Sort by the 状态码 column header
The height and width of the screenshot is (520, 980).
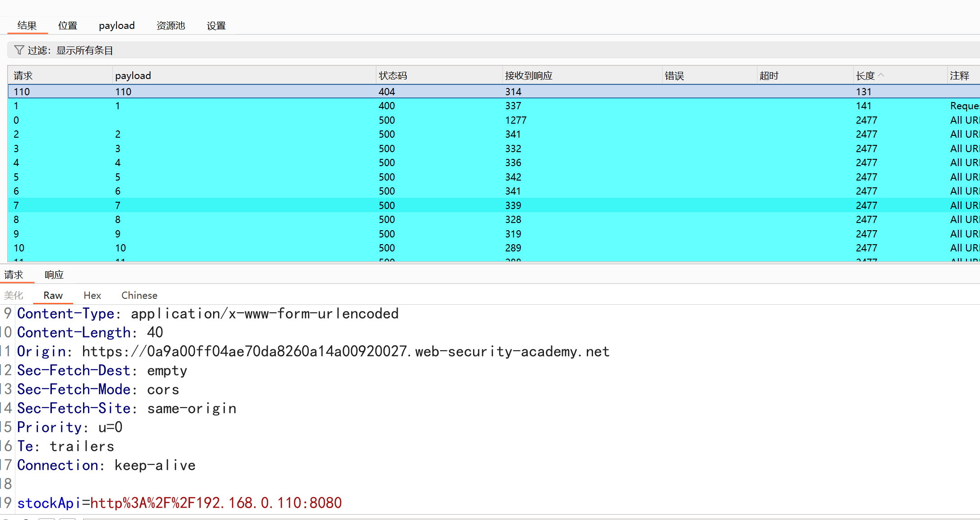pos(393,75)
